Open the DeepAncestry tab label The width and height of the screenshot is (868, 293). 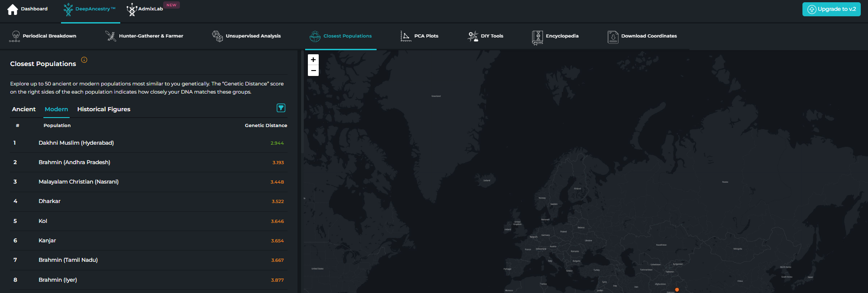pos(95,9)
